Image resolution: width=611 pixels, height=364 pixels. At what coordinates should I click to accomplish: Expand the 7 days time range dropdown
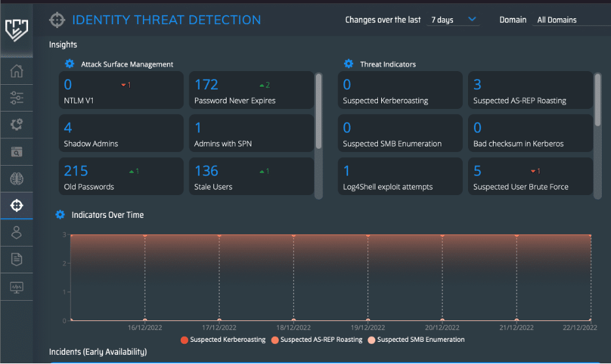453,20
